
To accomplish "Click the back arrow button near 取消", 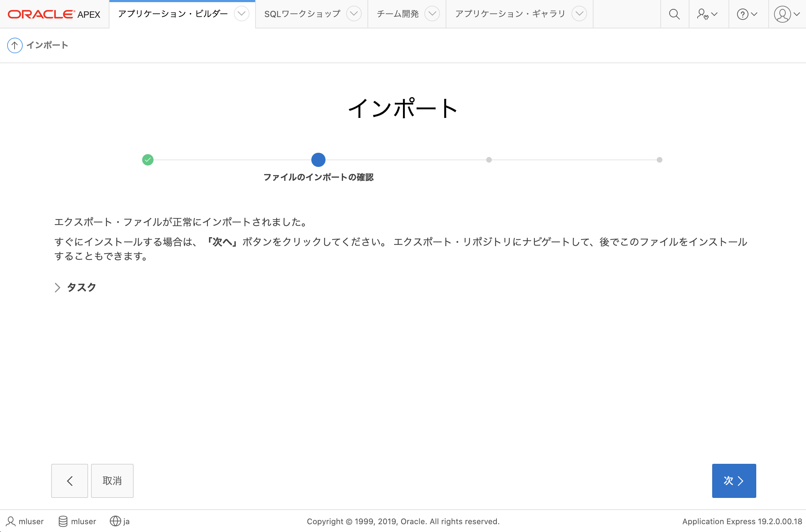I will click(69, 481).
